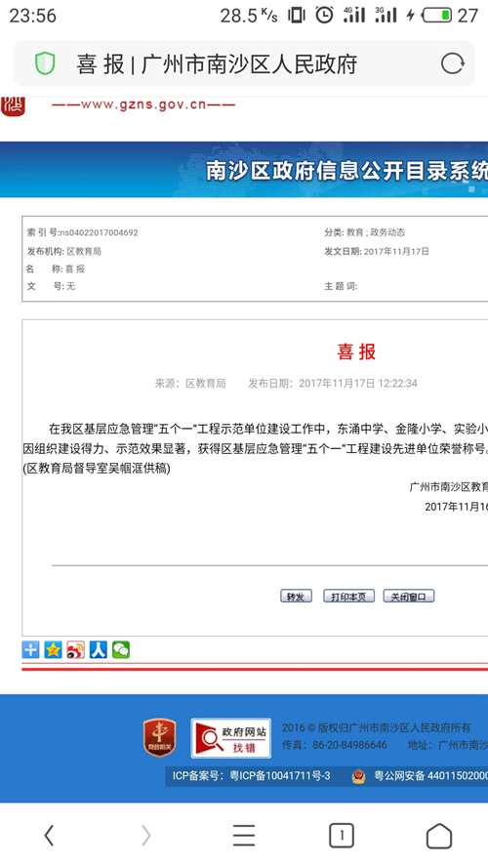
Task: Open the government website error-report badge
Action: [230, 738]
